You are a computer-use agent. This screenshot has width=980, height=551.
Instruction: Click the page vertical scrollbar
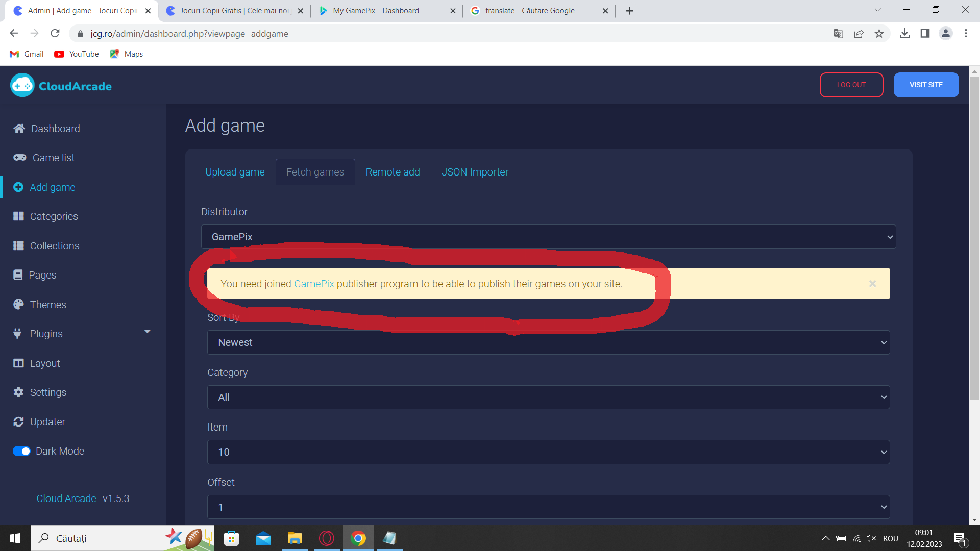click(974, 238)
